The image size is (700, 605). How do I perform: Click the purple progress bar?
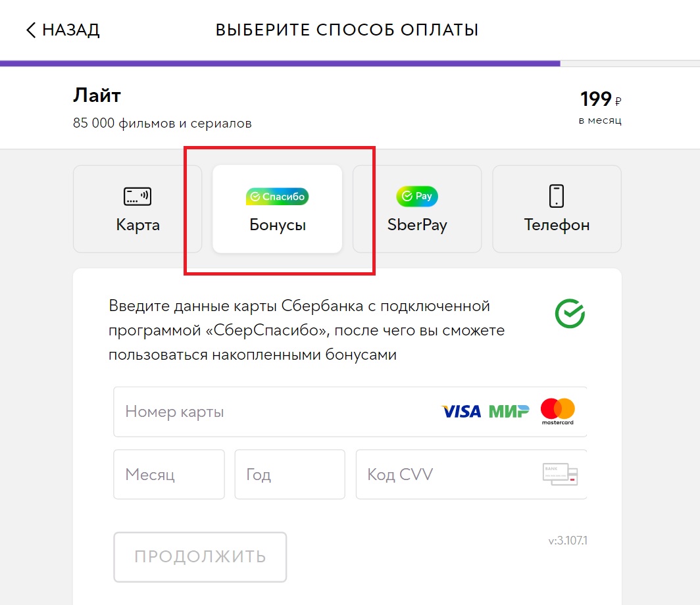click(x=280, y=64)
